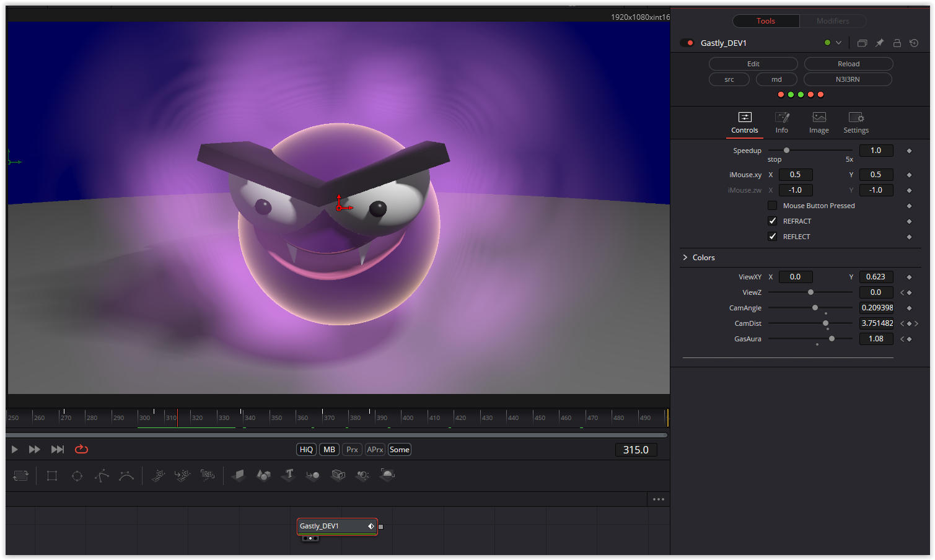Open the node color dropdown chevron
The height and width of the screenshot is (560, 935).
(838, 43)
